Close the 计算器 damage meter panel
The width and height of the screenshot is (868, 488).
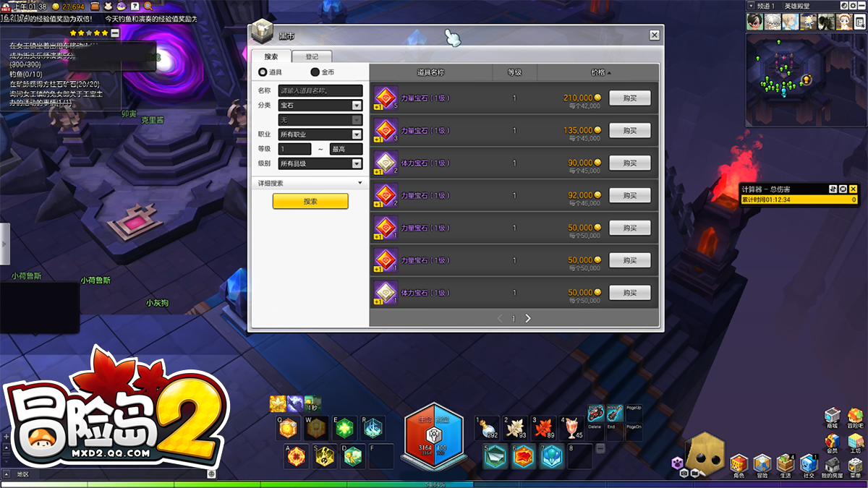(x=853, y=189)
